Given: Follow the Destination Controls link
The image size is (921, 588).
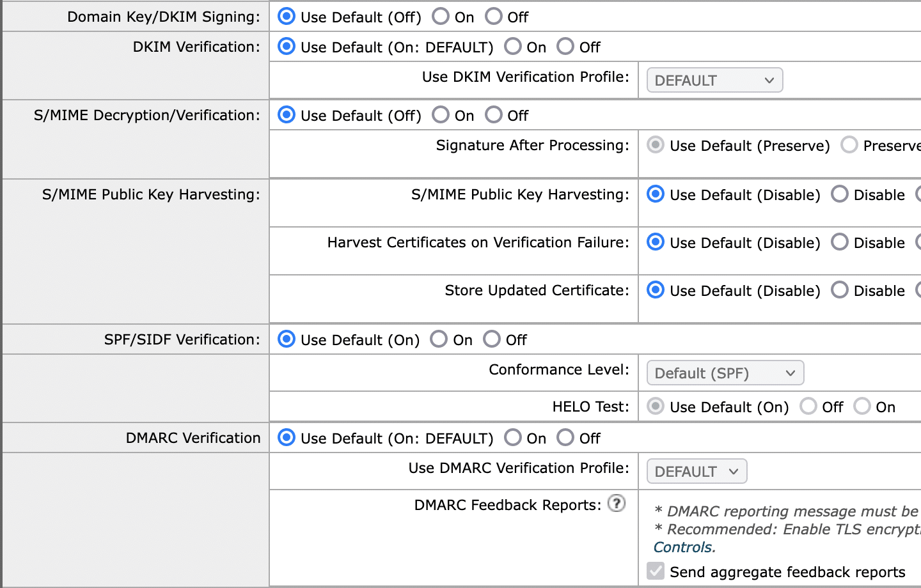Looking at the screenshot, I should 684,547.
